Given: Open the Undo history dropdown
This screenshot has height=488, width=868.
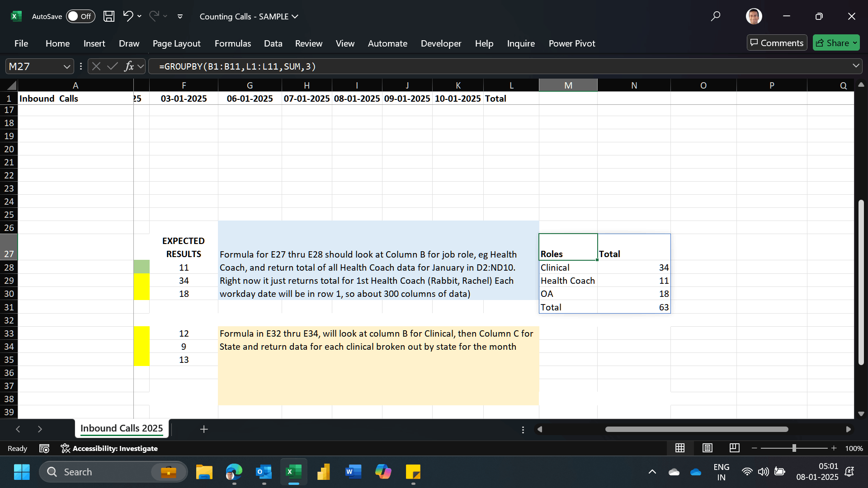Looking at the screenshot, I should pos(139,16).
